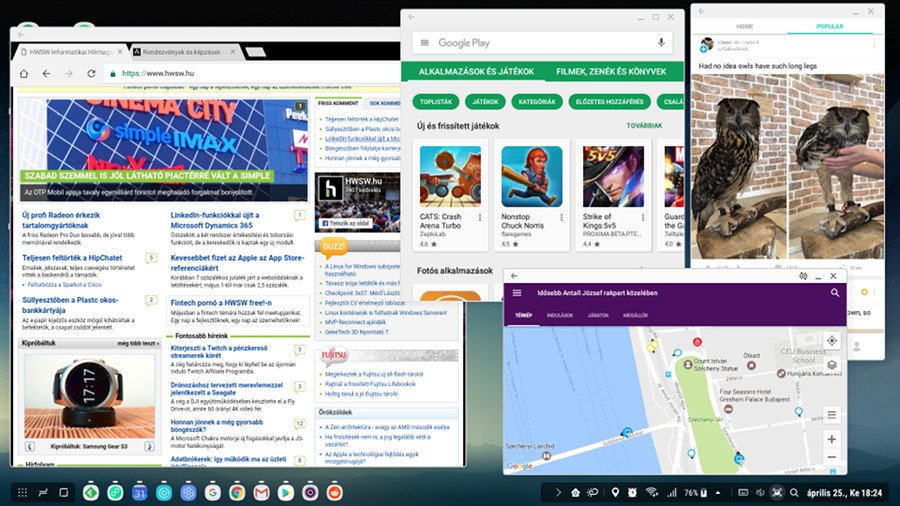Screen dimensions: 900x506
Task: Click the hwsw.hu address bar
Action: click(250, 73)
